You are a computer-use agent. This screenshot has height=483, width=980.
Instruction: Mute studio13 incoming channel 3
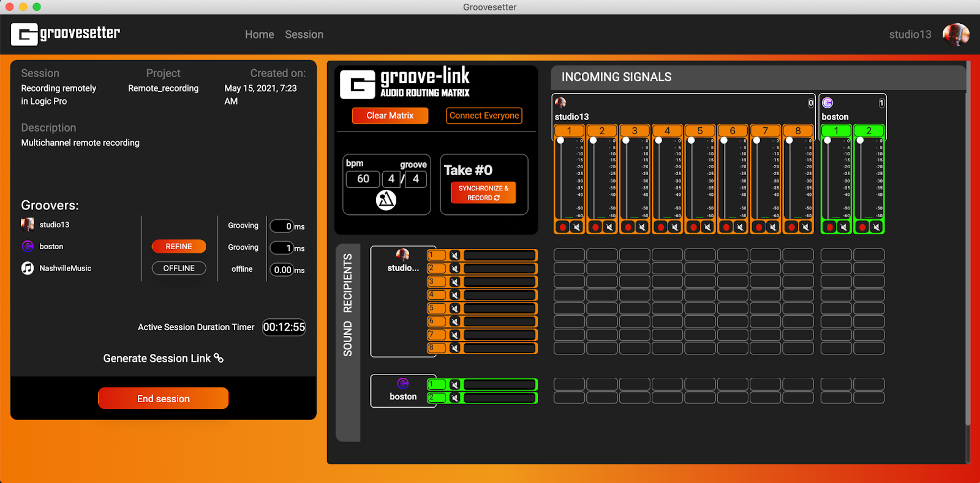642,227
